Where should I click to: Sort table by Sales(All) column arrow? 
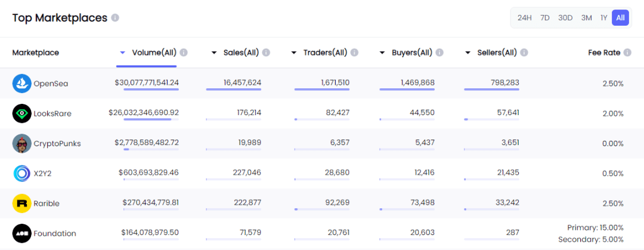click(x=214, y=53)
